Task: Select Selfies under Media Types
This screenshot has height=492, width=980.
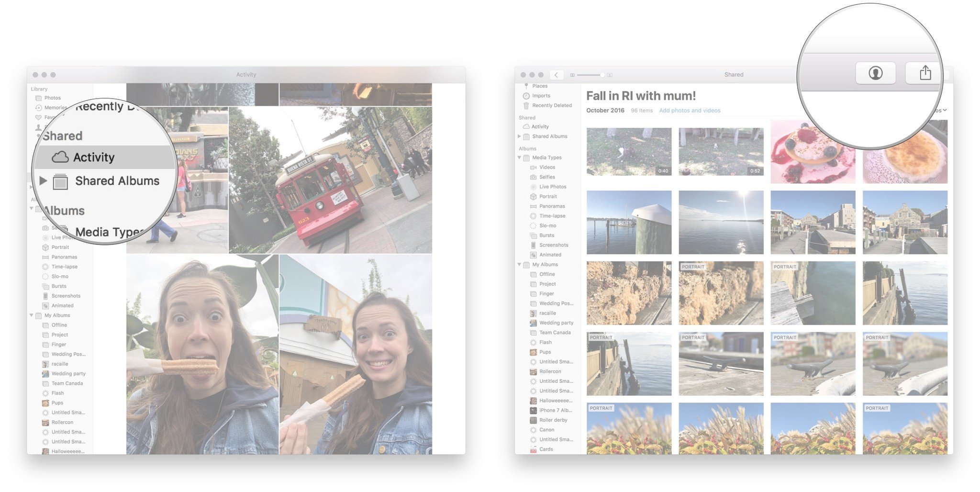Action: pyautogui.click(x=547, y=177)
